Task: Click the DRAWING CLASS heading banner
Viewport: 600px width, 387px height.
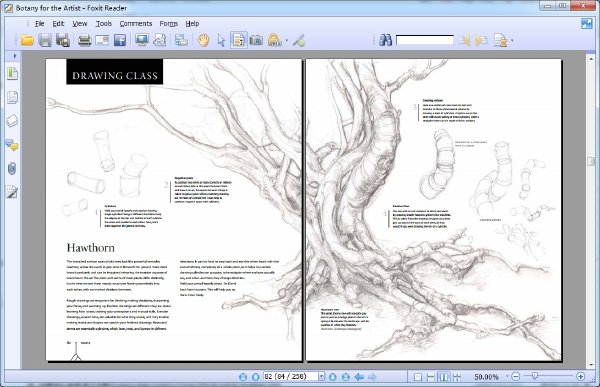Action: point(115,72)
